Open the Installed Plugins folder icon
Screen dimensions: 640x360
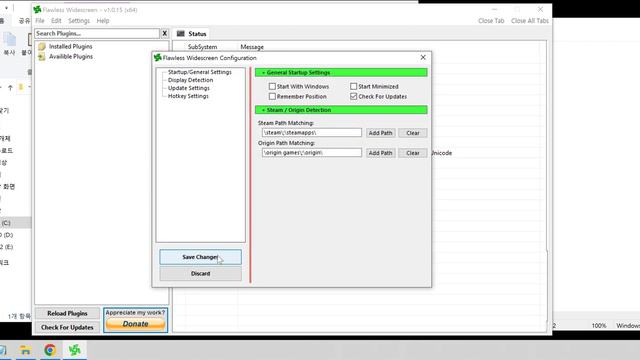[42, 47]
